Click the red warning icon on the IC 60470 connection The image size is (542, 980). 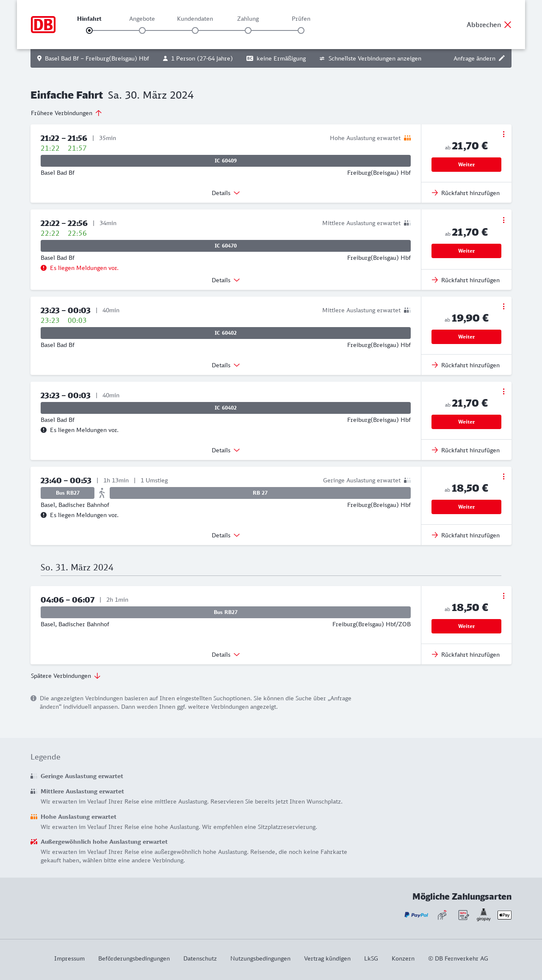click(44, 268)
